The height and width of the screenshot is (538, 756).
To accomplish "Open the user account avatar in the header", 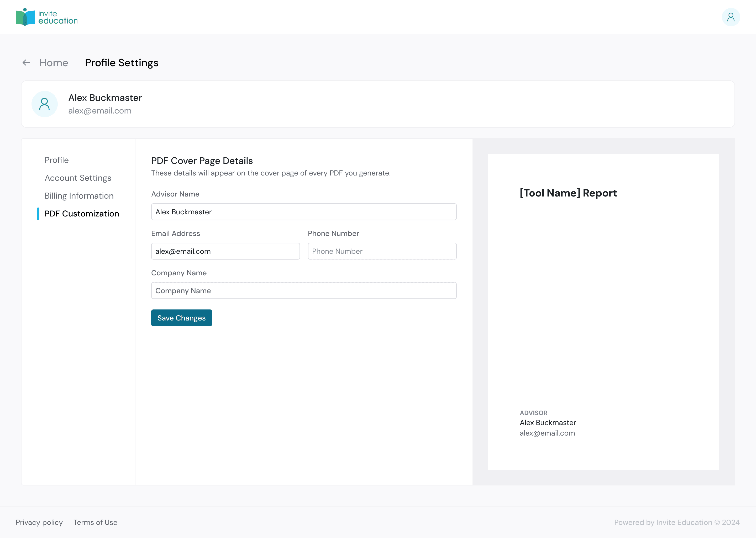I will coord(731,17).
